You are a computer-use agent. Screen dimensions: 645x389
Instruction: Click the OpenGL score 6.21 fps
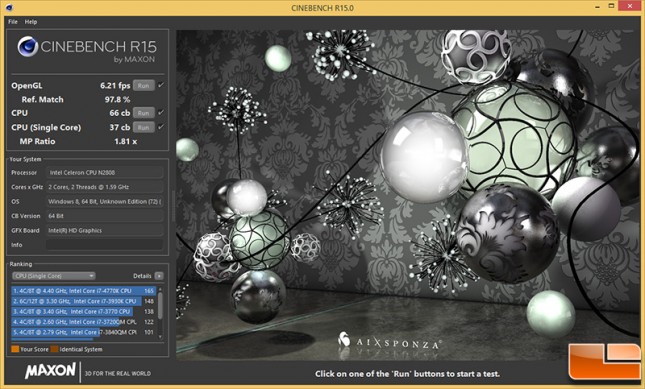(115, 86)
